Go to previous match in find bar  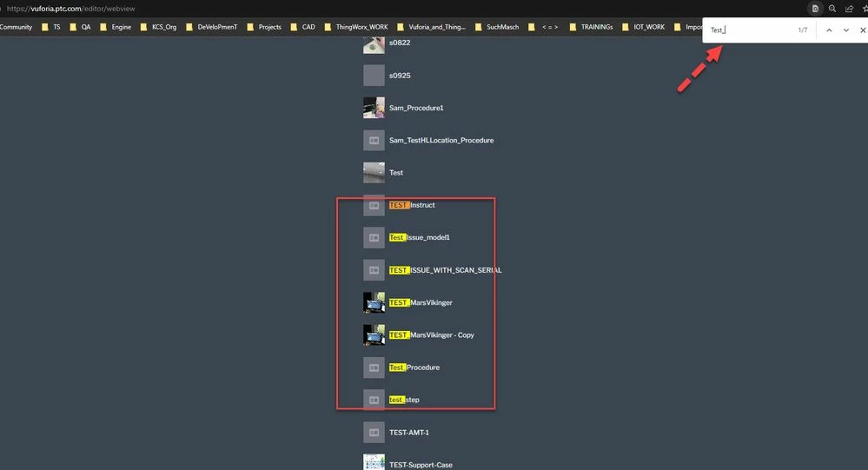click(829, 30)
